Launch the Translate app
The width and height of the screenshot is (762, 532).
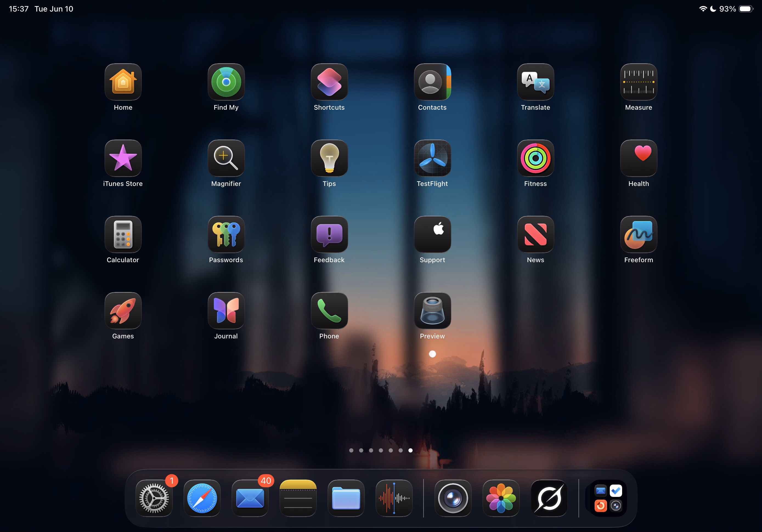pos(536,82)
